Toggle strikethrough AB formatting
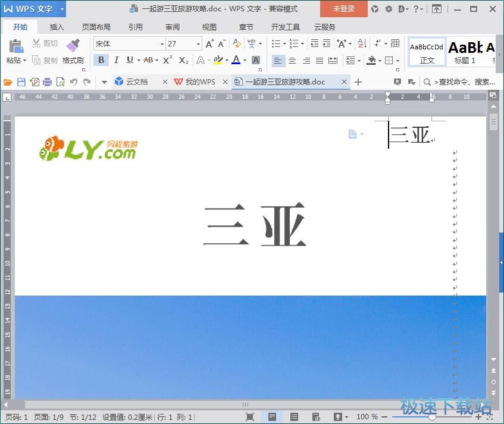This screenshot has height=424, width=504. [x=148, y=60]
